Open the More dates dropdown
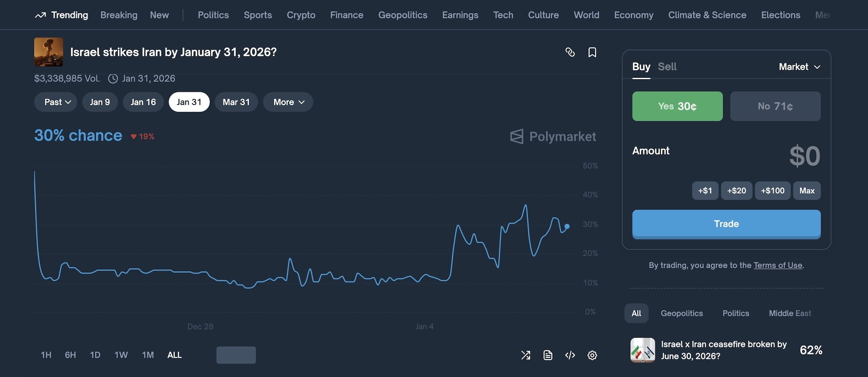This screenshot has height=377, width=868. [x=288, y=102]
